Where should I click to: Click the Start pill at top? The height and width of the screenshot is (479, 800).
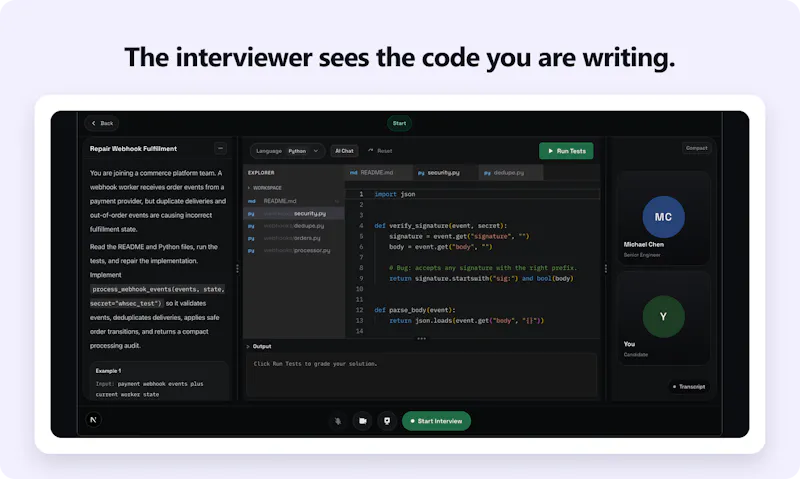tap(399, 123)
